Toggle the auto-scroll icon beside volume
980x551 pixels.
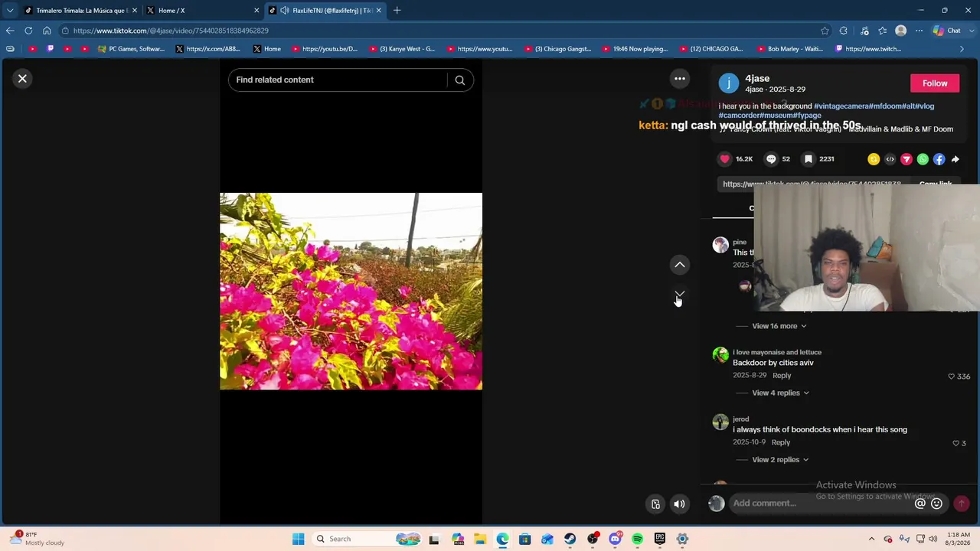click(655, 504)
